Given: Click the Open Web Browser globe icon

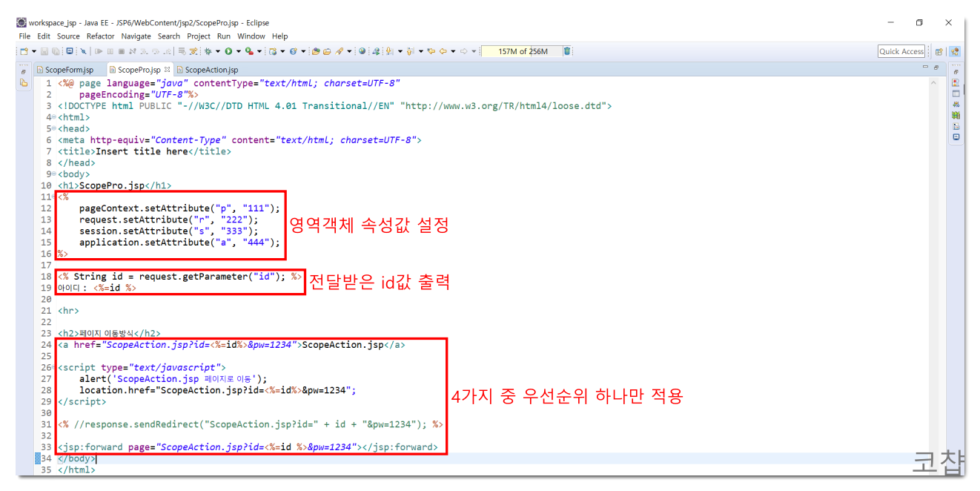Looking at the screenshot, I should coord(362,52).
